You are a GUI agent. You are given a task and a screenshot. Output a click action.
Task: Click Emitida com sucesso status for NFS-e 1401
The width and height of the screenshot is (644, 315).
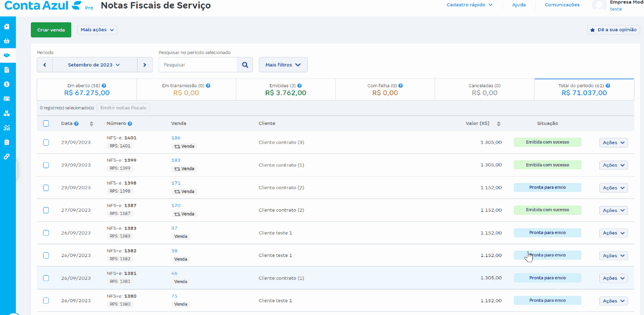click(547, 143)
